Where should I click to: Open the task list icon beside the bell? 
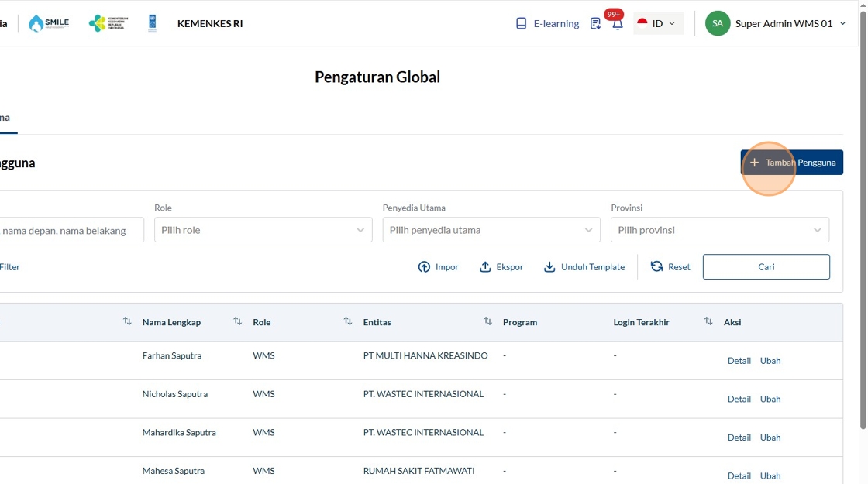(x=595, y=23)
